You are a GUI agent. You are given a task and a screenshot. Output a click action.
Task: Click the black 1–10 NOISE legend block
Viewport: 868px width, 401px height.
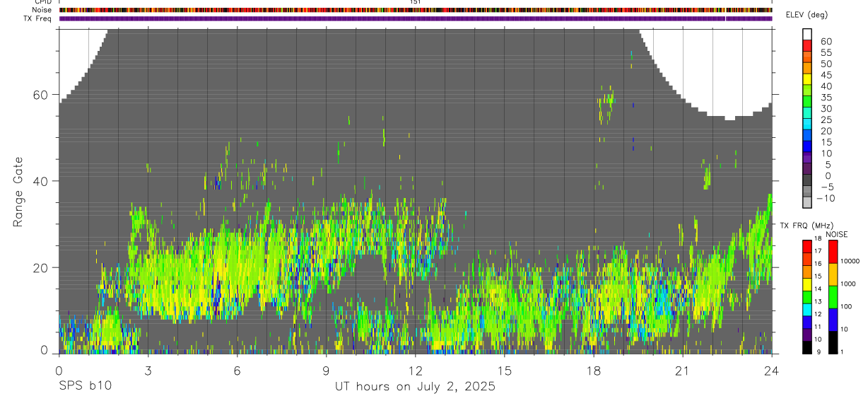(833, 342)
